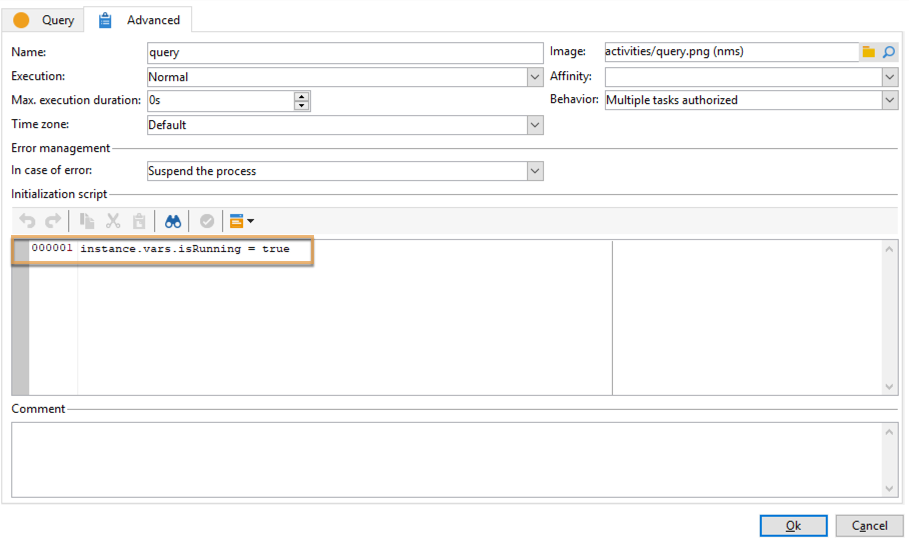Decrease Max. execution duration with down arrow
Viewport: 909px width, 542px height.
click(301, 106)
